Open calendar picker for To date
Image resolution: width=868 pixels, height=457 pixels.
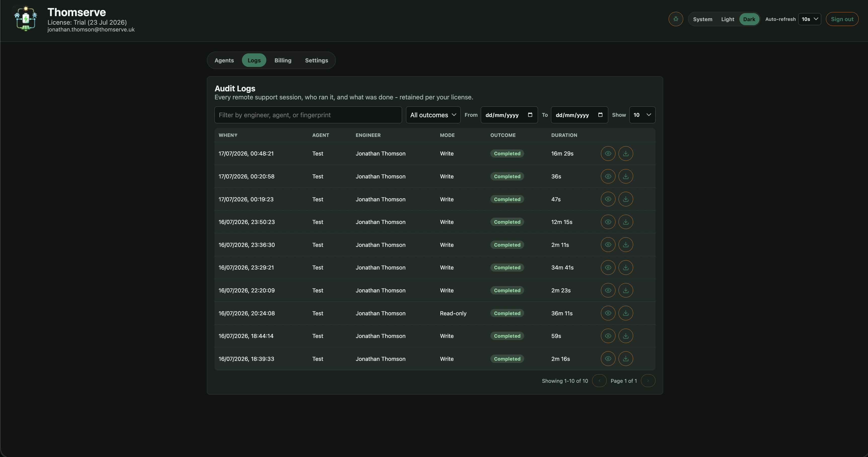pyautogui.click(x=600, y=115)
